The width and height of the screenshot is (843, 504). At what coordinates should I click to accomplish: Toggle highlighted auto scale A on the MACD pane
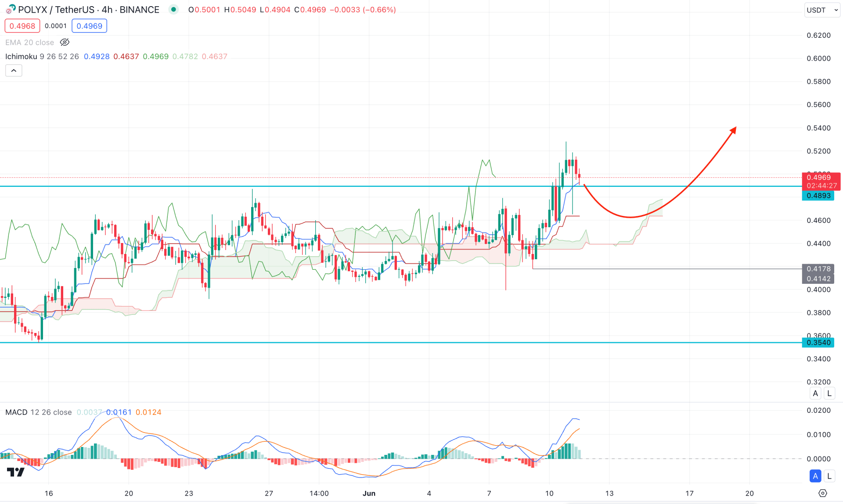pos(815,476)
